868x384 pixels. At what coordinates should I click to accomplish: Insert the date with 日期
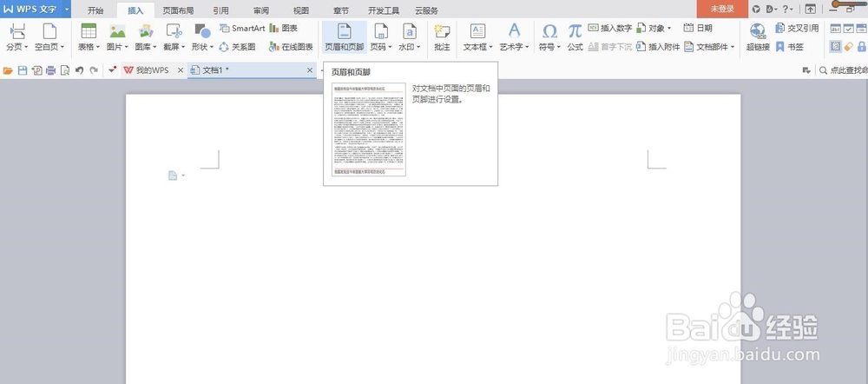[x=698, y=28]
